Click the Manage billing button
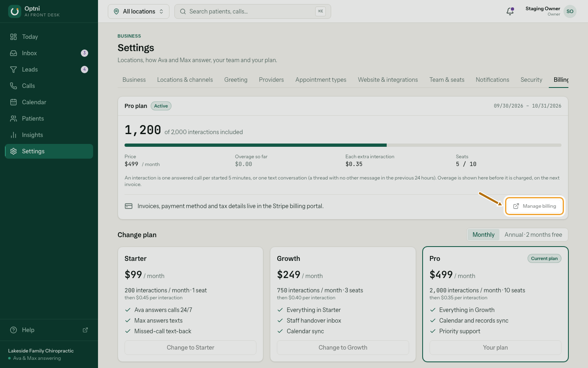Screen dimensions: 588x368 pos(535,206)
